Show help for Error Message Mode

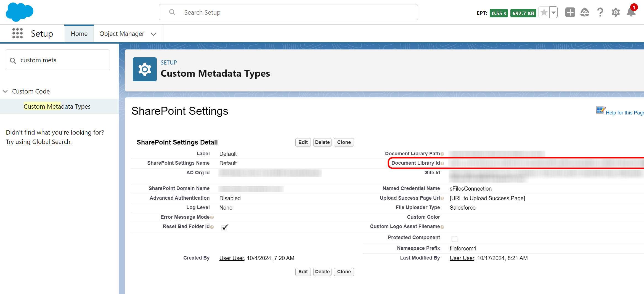pyautogui.click(x=212, y=217)
